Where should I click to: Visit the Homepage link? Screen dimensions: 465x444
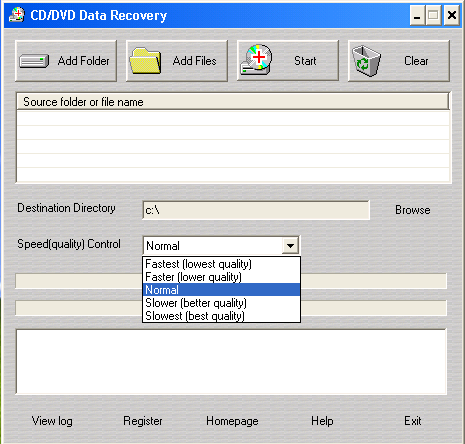pyautogui.click(x=232, y=421)
